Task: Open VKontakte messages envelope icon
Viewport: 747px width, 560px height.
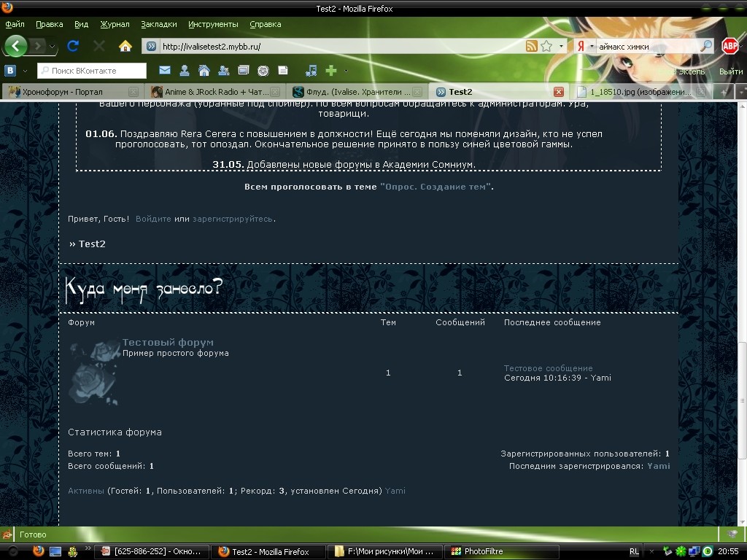Action: click(165, 71)
